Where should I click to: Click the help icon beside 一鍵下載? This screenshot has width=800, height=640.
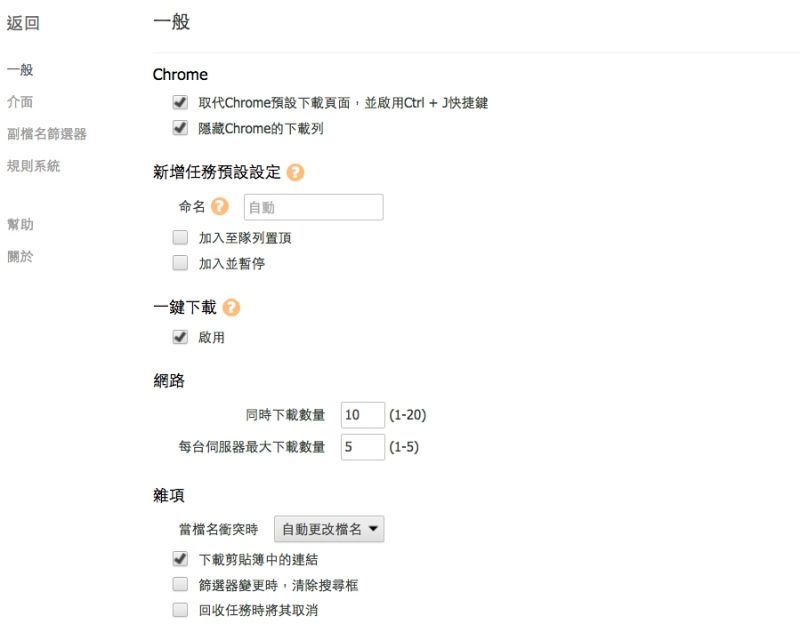tap(232, 307)
